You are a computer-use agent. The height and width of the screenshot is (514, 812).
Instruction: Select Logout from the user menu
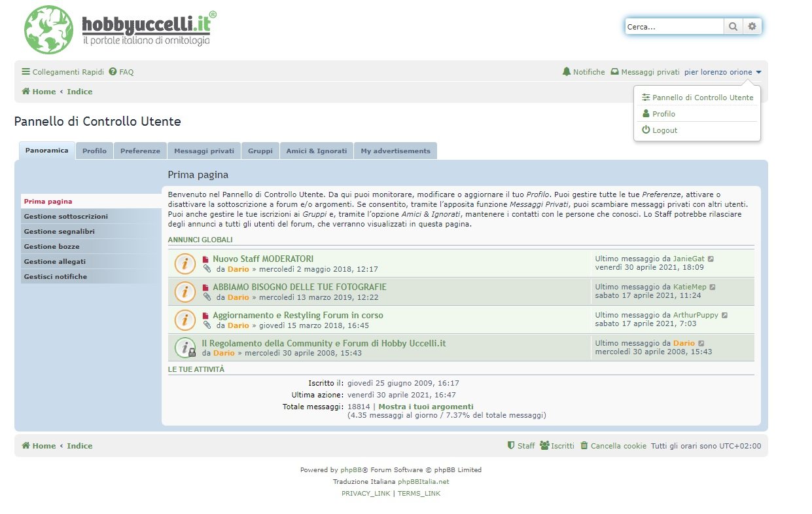[664, 130]
